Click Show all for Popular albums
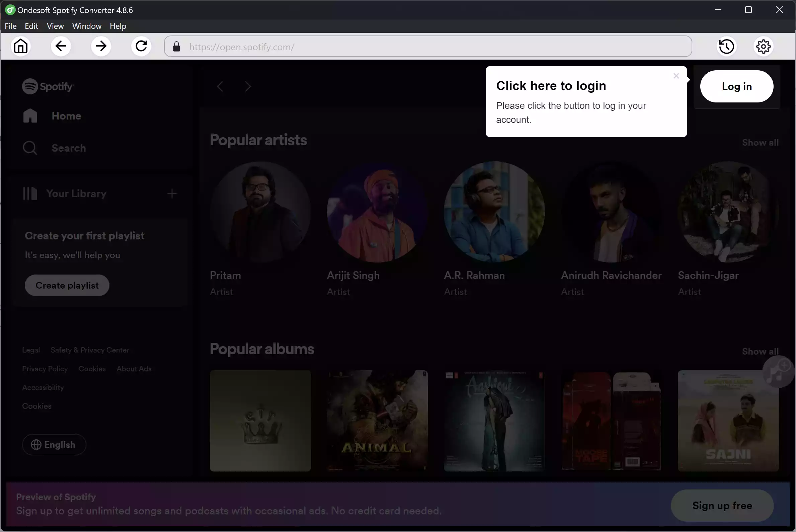 point(760,352)
